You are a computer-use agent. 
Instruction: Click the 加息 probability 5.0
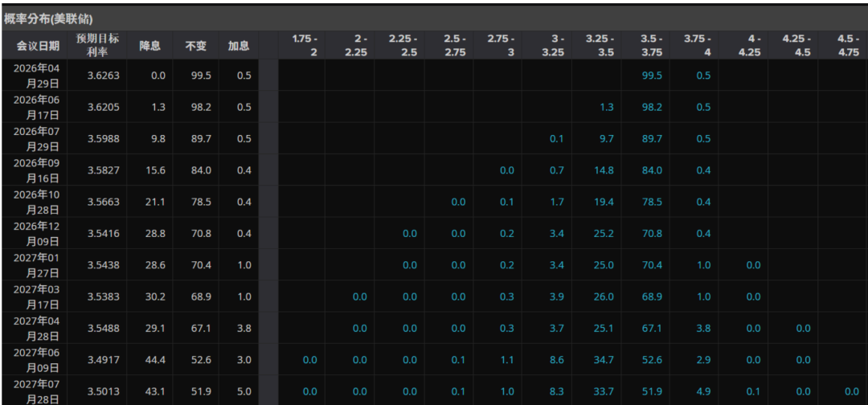point(244,391)
